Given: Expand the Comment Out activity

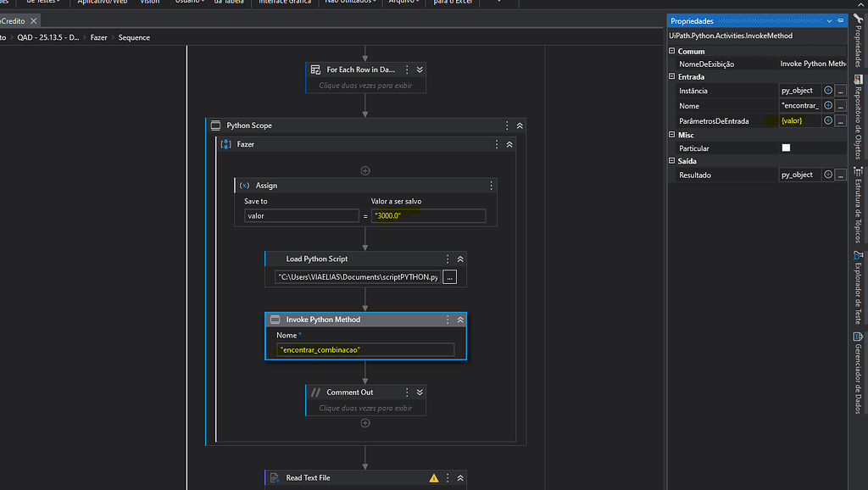Looking at the screenshot, I should tap(420, 393).
